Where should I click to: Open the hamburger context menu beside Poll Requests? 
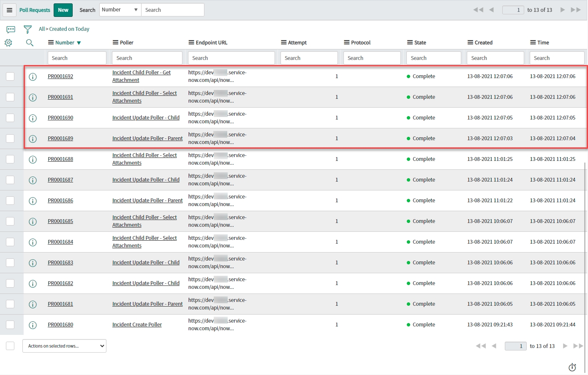coord(9,10)
